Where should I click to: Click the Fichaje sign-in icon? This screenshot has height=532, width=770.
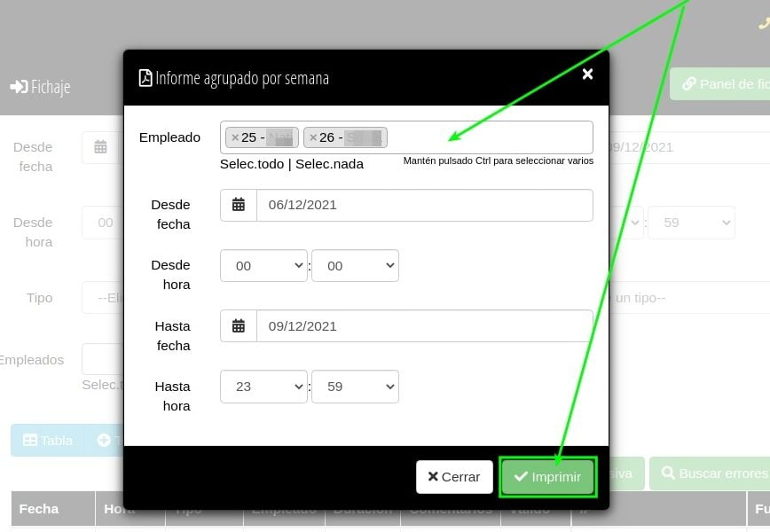(19, 87)
